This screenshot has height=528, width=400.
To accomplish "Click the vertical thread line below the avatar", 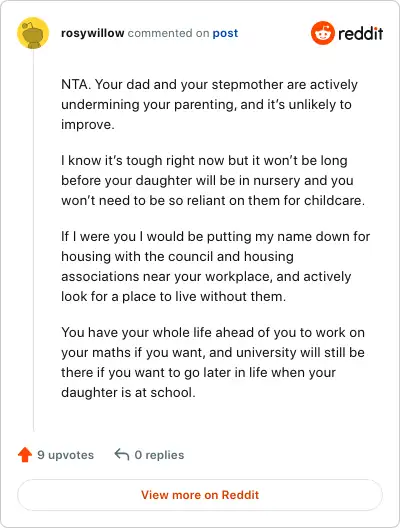I will [33, 241].
